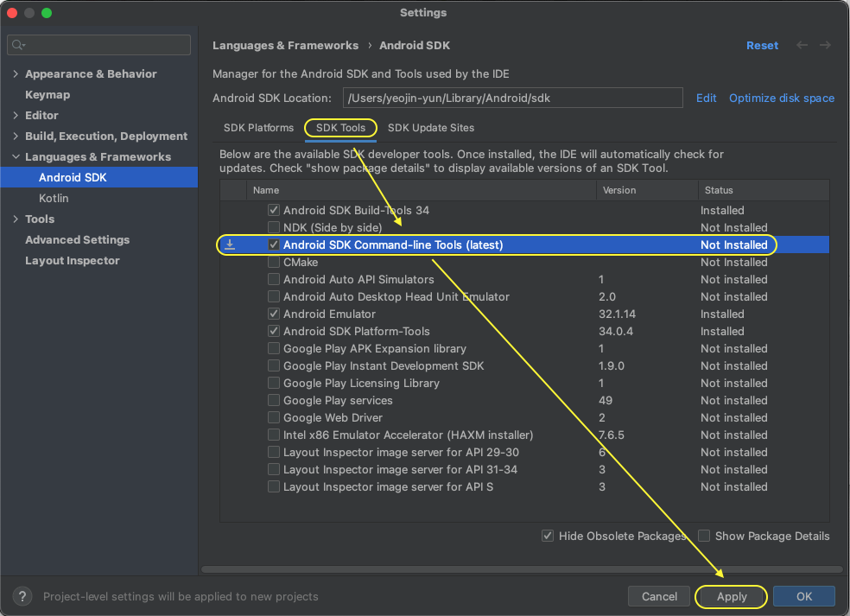This screenshot has height=616, width=850.
Task: Toggle Hide Obsolete Packages
Action: click(548, 536)
